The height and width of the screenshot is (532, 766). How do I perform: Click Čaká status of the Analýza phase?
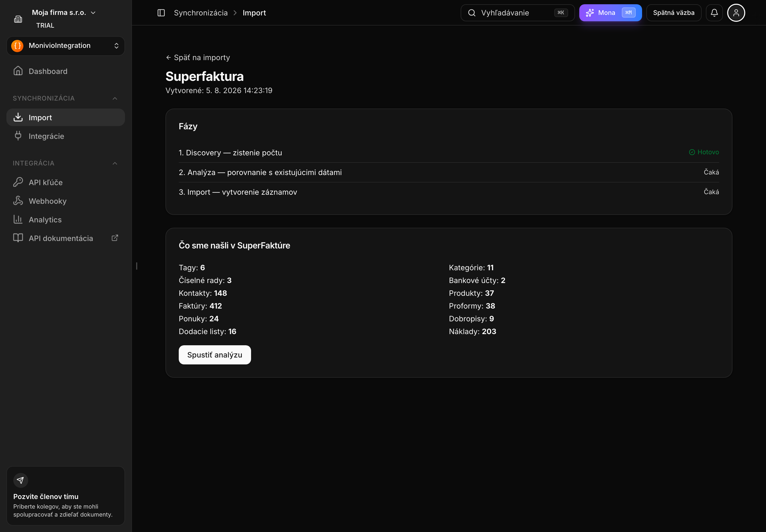click(711, 172)
